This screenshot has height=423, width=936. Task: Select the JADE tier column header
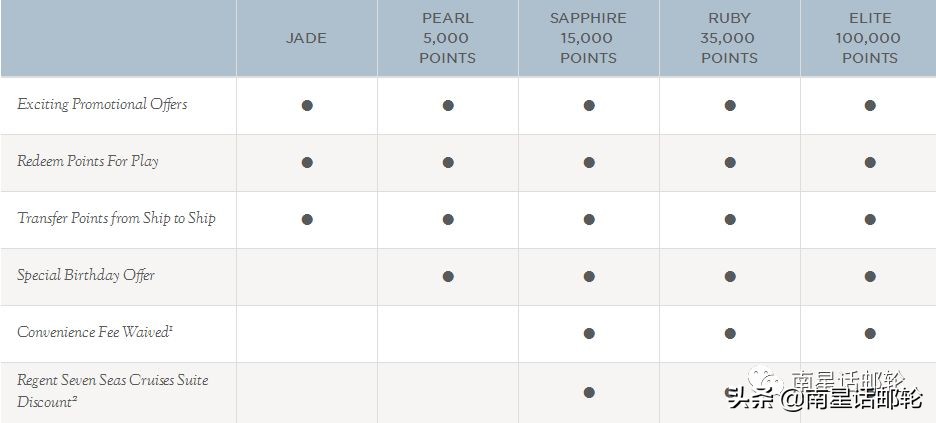pos(306,38)
